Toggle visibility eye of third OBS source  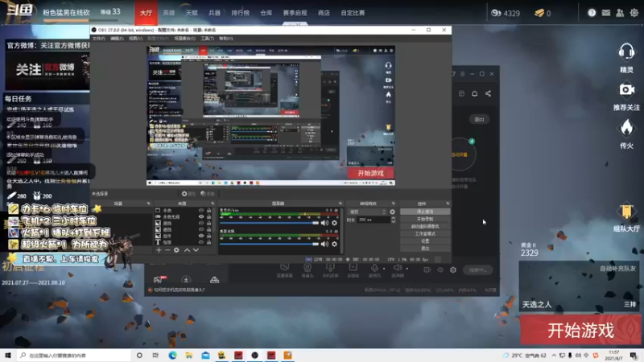coord(201,223)
